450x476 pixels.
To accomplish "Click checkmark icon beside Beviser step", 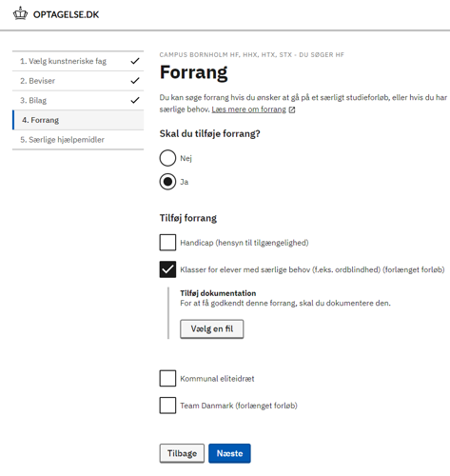I will click(135, 81).
